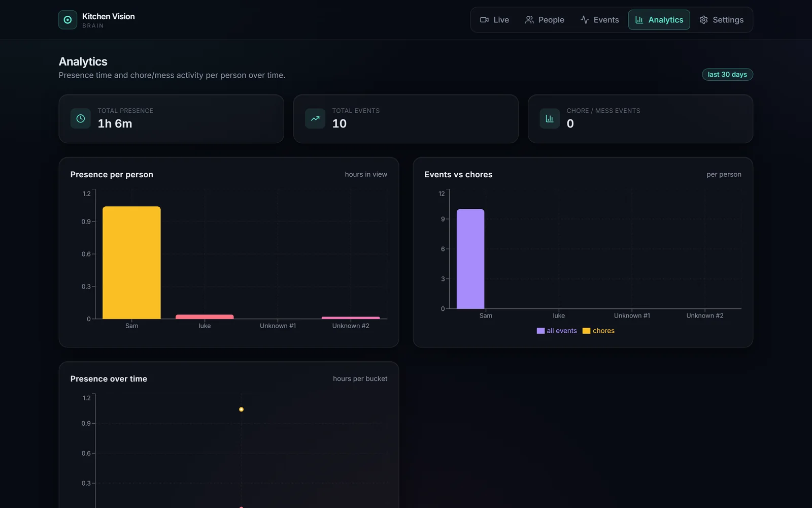This screenshot has height=508, width=812.
Task: Click the 'last 30 days' range badge
Action: [727, 75]
